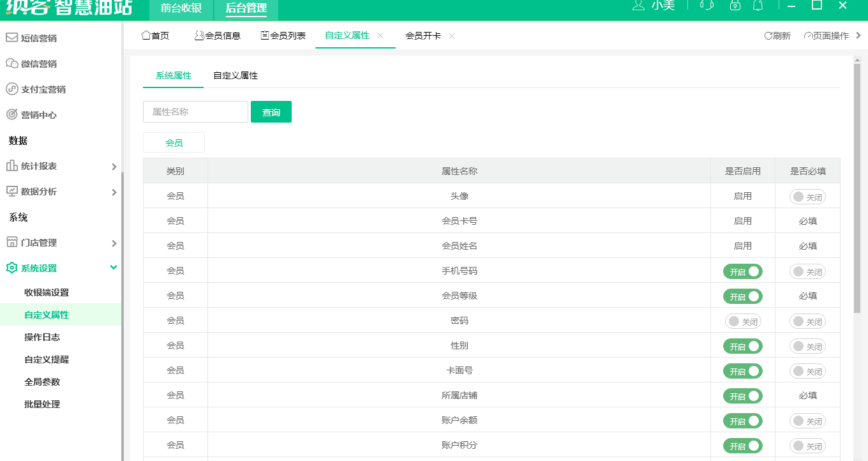The height and width of the screenshot is (461, 868).
Task: Click inside the 属性名称 input field
Action: (x=195, y=111)
